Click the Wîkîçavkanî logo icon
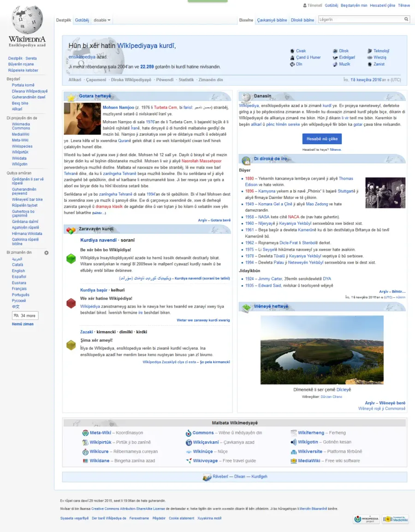The height and width of the screenshot is (532, 415). (x=189, y=443)
